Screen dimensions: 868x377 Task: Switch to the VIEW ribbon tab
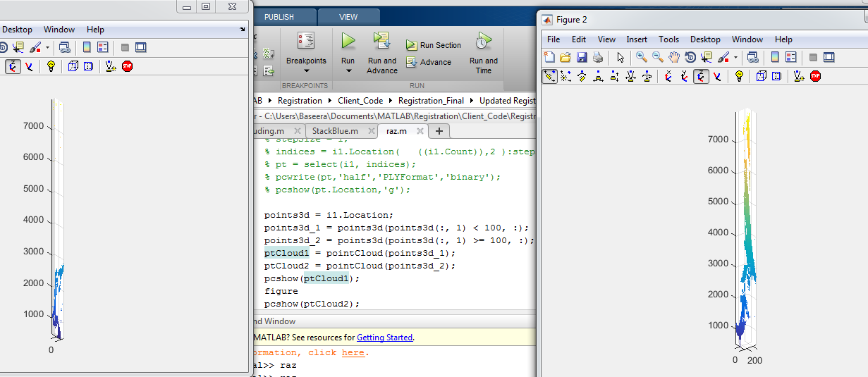(x=348, y=17)
